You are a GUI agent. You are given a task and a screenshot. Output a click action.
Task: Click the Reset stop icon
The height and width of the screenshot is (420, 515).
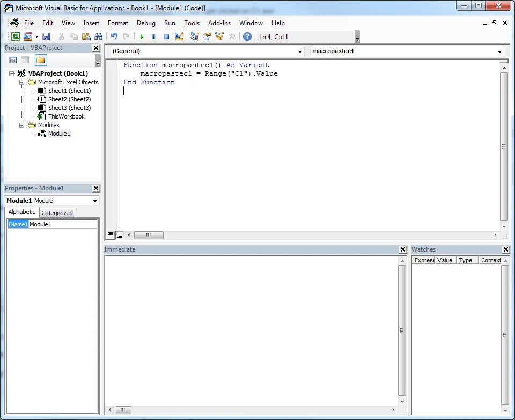pyautogui.click(x=166, y=37)
